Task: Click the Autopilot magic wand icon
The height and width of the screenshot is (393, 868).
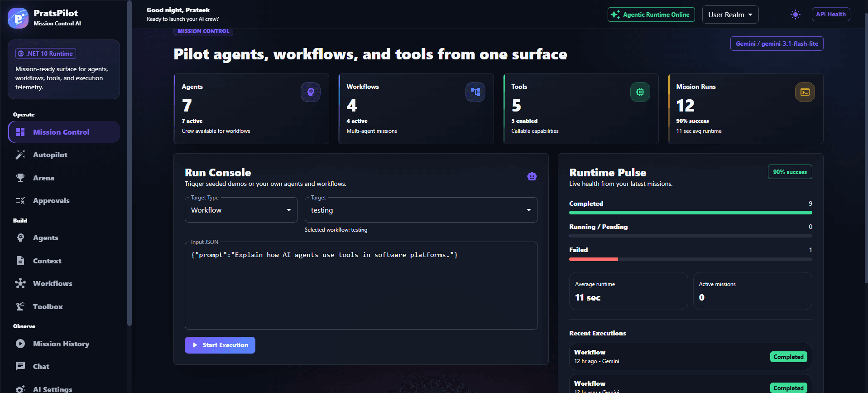Action: (x=20, y=155)
